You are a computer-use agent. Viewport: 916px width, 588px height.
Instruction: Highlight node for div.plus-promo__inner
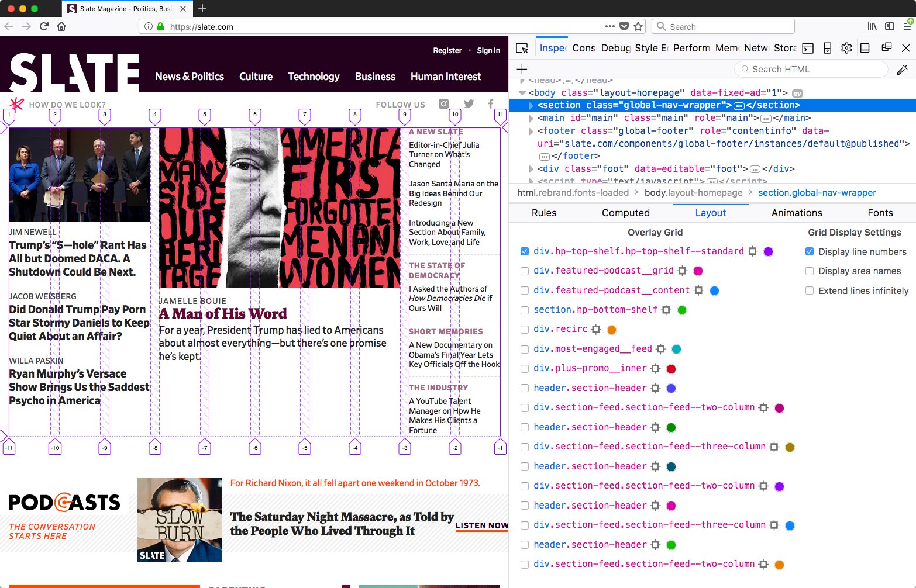(656, 369)
